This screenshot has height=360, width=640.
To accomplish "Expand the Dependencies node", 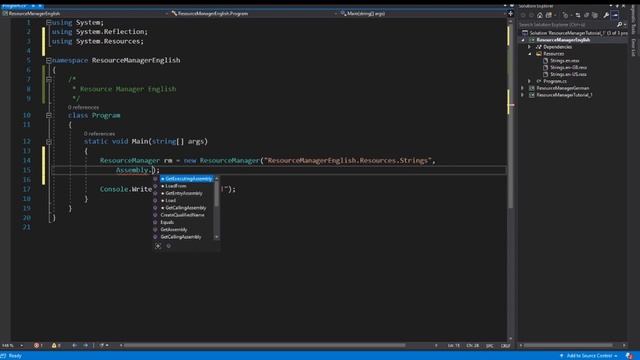I will [x=530, y=47].
